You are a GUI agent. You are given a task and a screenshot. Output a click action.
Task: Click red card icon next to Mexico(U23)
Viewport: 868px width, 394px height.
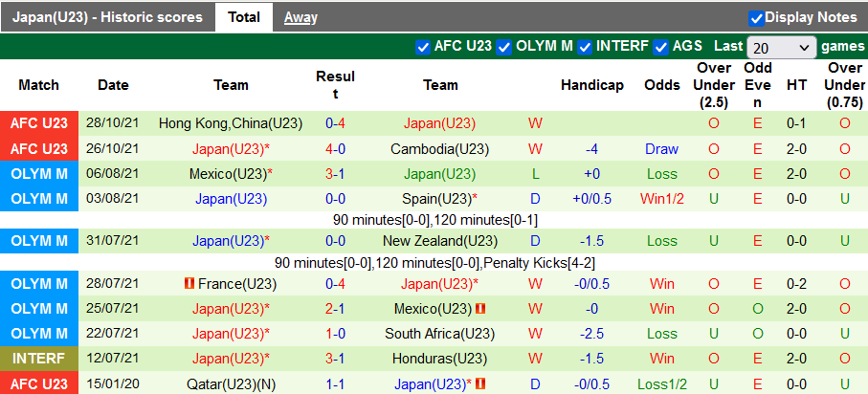click(x=479, y=309)
